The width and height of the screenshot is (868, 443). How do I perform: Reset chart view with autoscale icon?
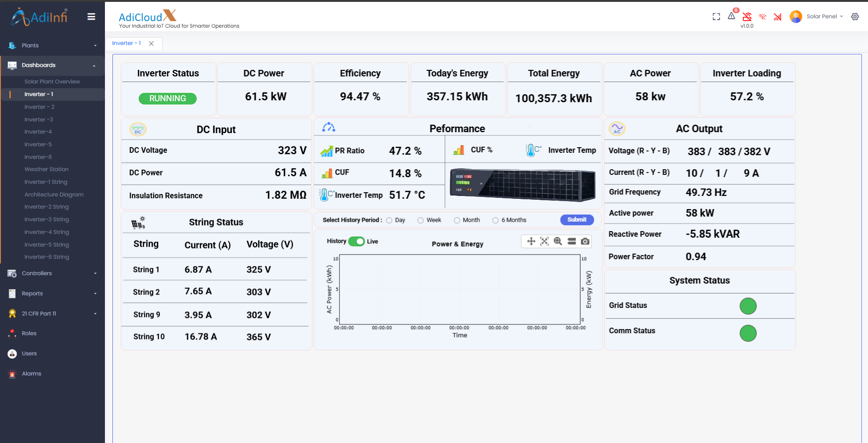tap(544, 241)
